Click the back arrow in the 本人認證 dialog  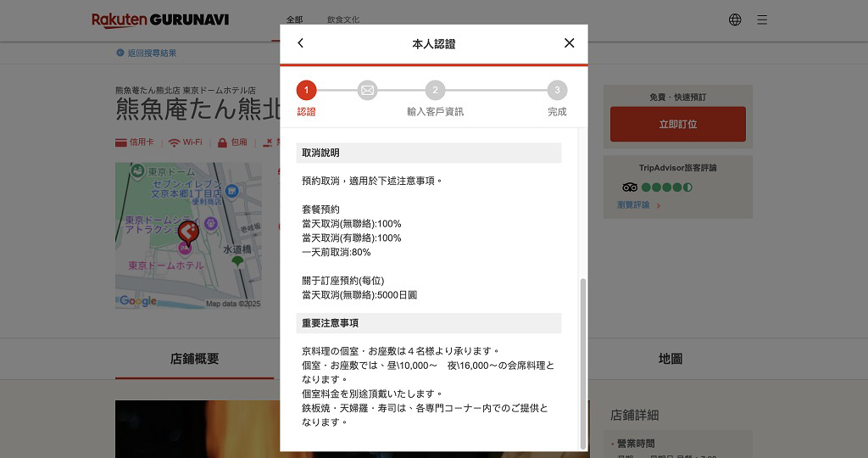(x=301, y=43)
